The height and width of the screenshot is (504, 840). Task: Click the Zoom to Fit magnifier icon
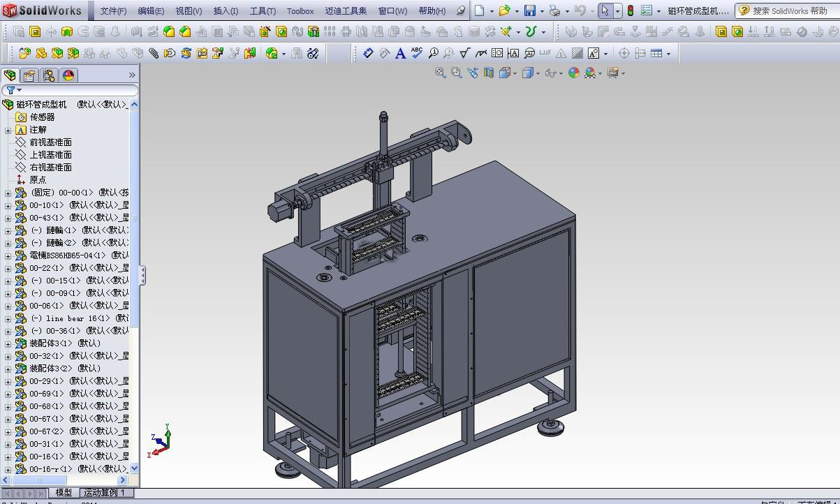pyautogui.click(x=441, y=73)
